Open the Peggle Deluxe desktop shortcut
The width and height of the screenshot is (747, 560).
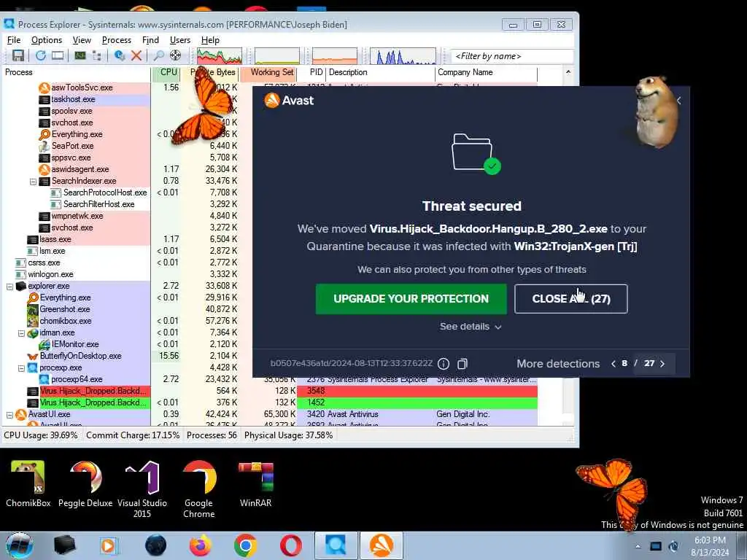coord(85,485)
